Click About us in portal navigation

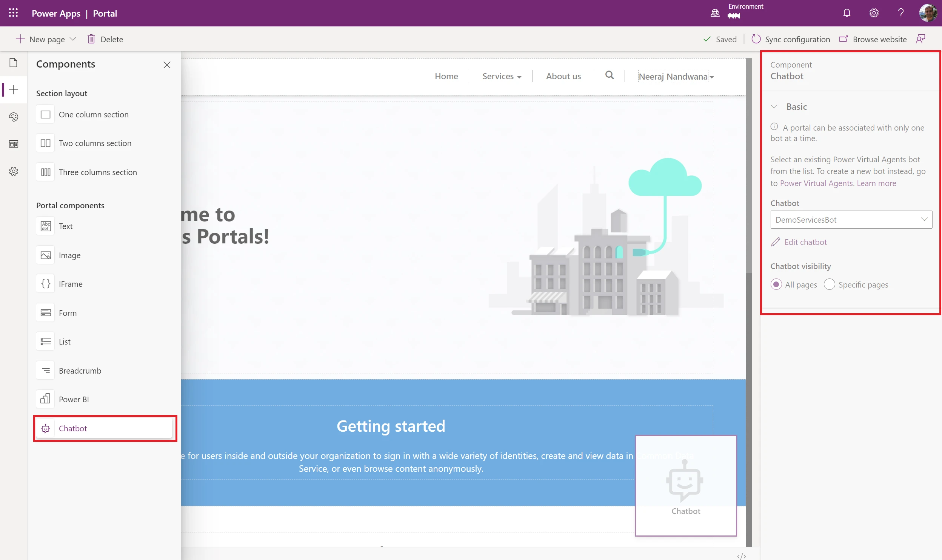(x=563, y=76)
